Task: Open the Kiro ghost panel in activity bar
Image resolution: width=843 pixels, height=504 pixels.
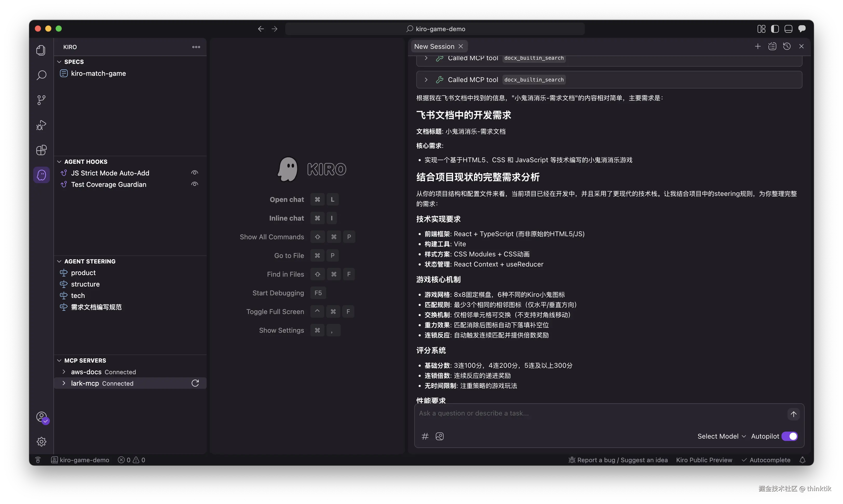Action: coord(42,175)
